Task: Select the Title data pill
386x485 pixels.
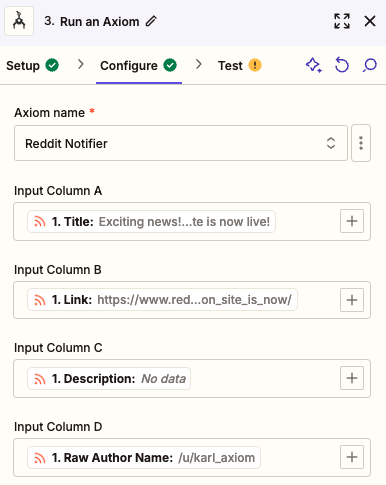Action: [x=151, y=221]
